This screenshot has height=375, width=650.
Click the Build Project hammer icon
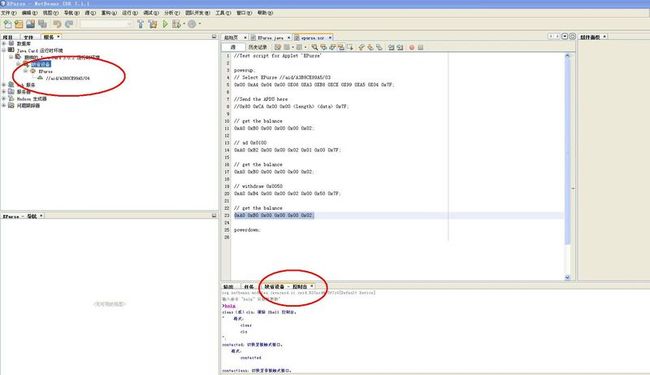click(141, 24)
